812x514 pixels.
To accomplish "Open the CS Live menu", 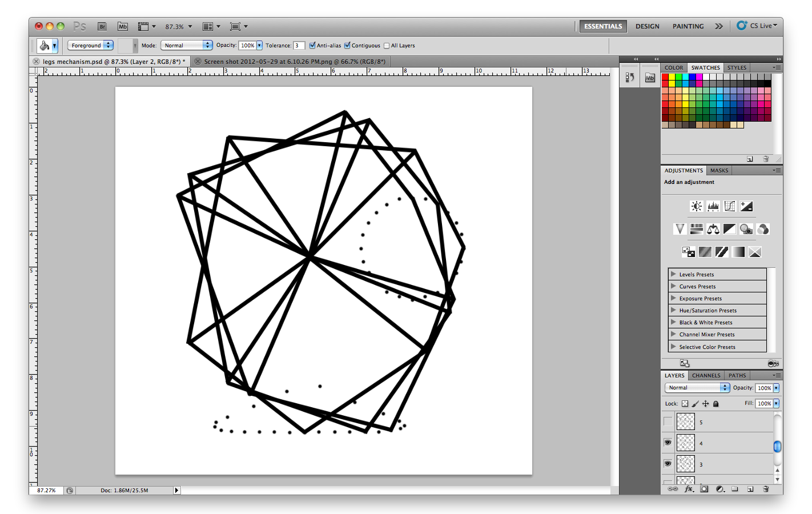I will [757, 26].
